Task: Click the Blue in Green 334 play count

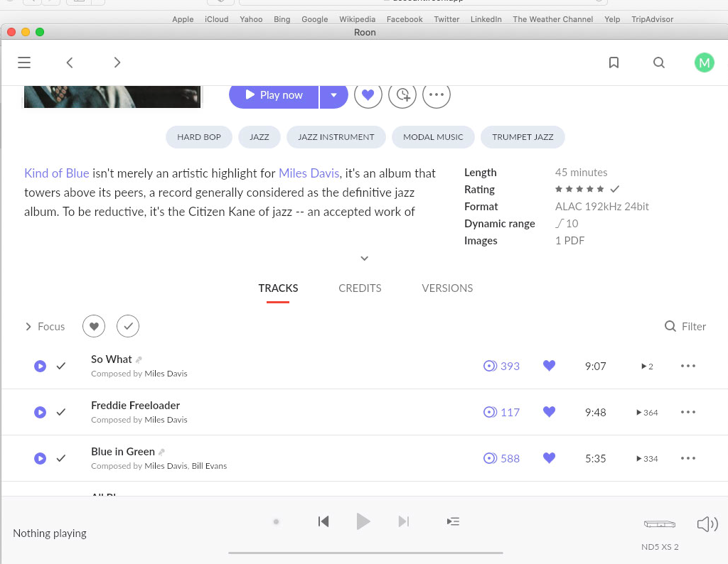Action: [647, 459]
